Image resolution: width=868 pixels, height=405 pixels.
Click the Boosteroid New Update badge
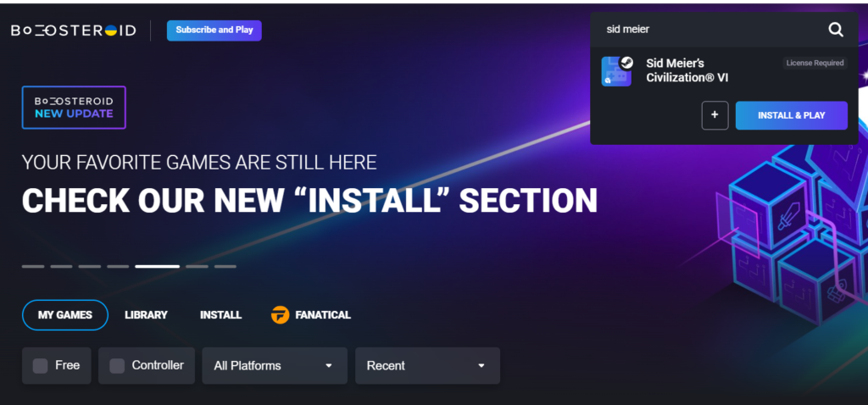click(74, 108)
